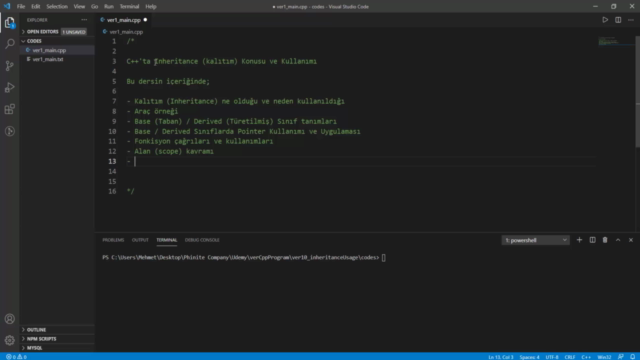
Task: Maximize the panel size with chevron
Action: (x=618, y=240)
